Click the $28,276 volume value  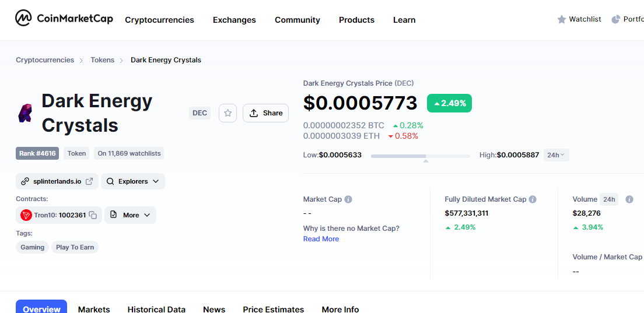click(586, 213)
